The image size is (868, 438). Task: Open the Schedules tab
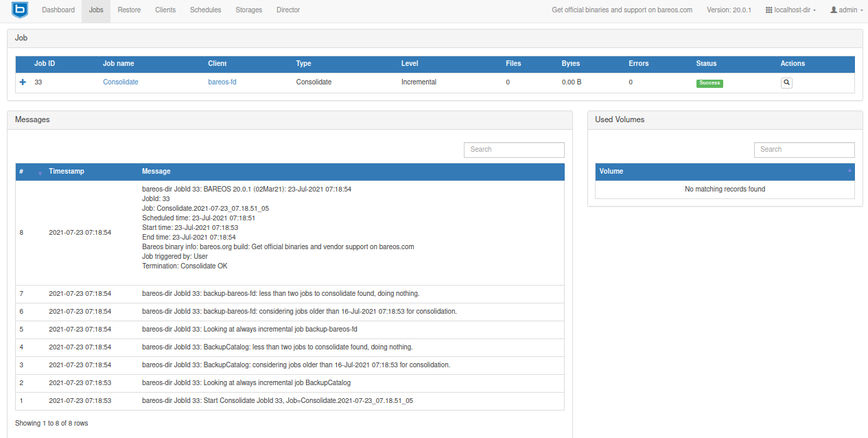click(205, 10)
